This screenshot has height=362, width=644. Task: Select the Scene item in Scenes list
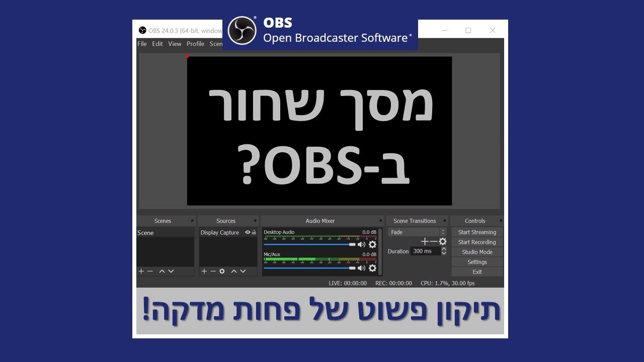(165, 233)
